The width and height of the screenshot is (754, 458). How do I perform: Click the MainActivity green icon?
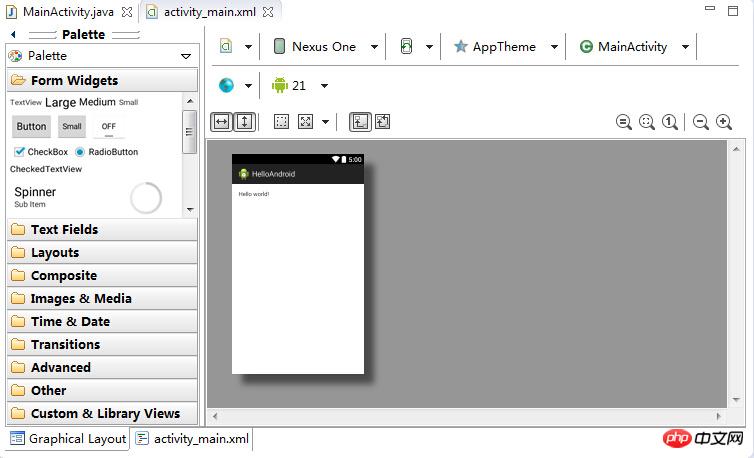click(x=586, y=46)
